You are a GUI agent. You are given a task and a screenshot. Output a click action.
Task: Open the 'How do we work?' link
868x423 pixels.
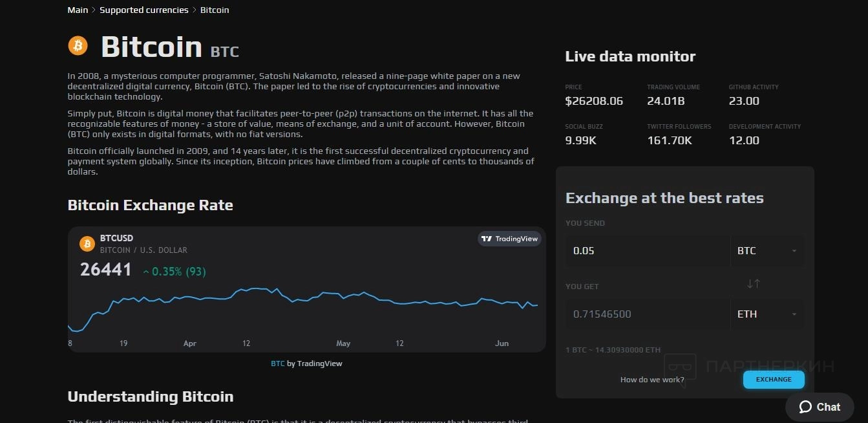click(651, 380)
